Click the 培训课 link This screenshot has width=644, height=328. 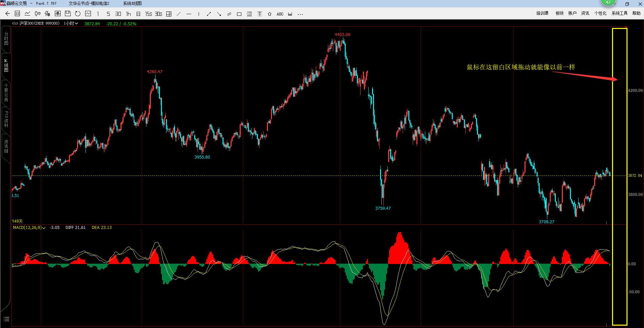point(542,13)
